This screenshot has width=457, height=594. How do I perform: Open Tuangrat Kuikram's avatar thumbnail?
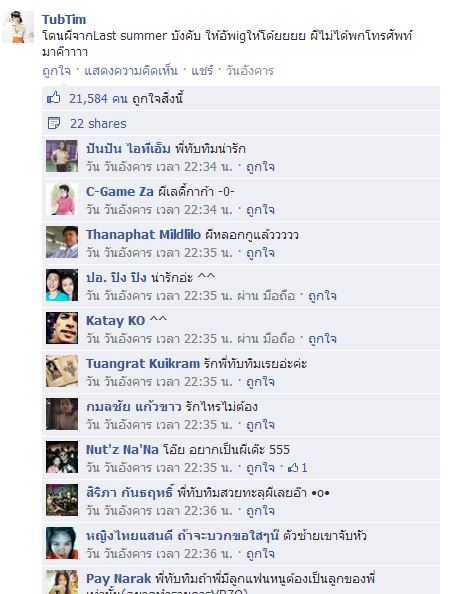click(62, 371)
